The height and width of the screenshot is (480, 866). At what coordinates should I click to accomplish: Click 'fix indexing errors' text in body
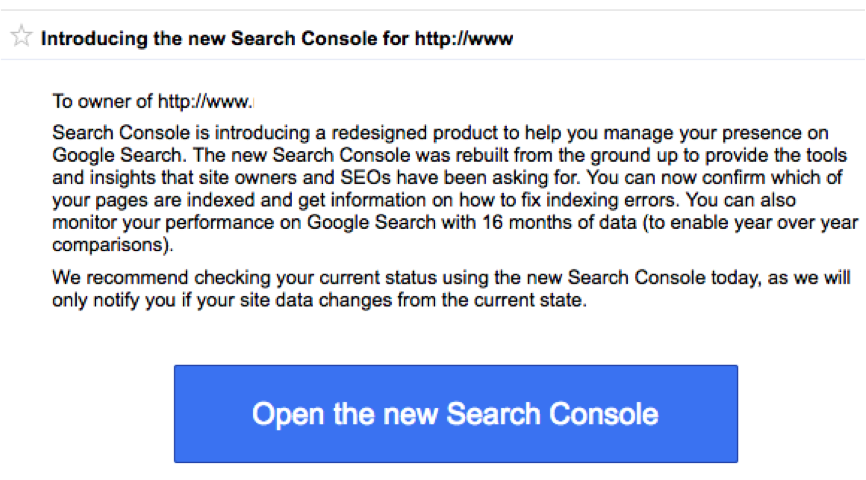coord(599,200)
